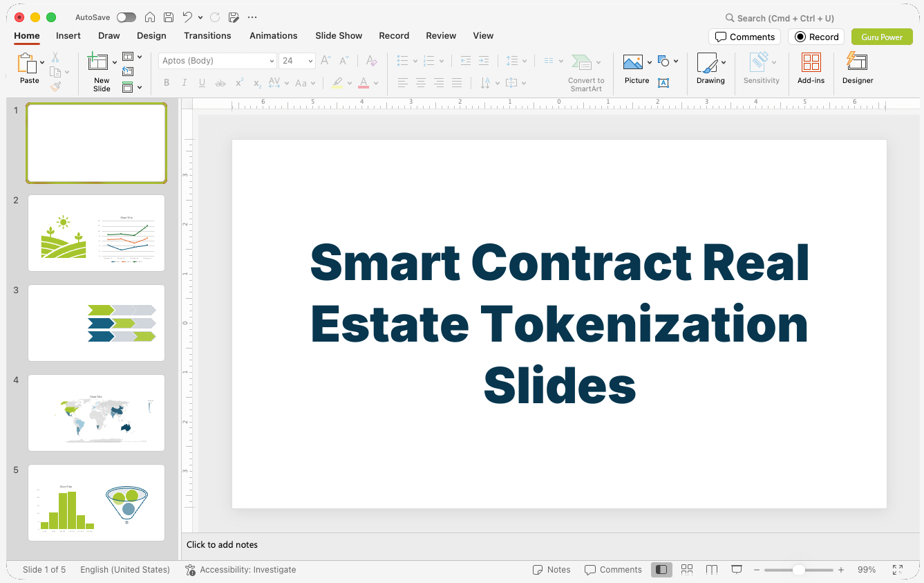Viewport: 924px width, 583px height.
Task: Expand the Undo history dropdown arrow
Action: [200, 17]
